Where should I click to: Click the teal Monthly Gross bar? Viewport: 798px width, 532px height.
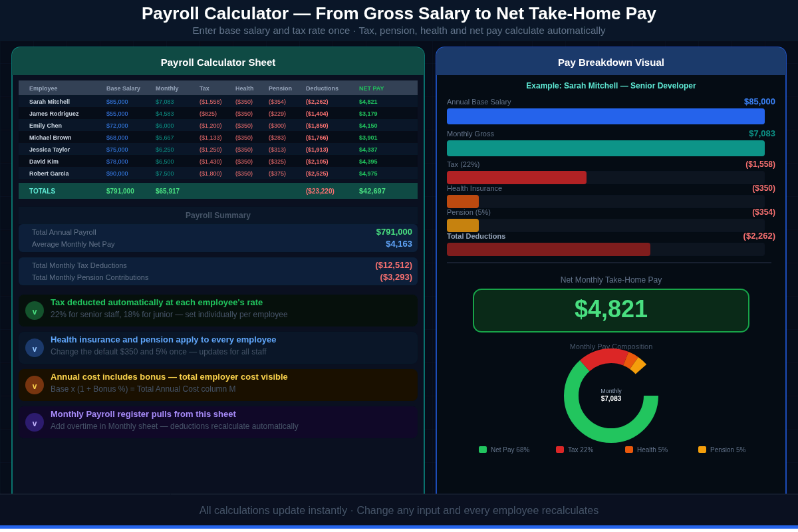point(605,148)
